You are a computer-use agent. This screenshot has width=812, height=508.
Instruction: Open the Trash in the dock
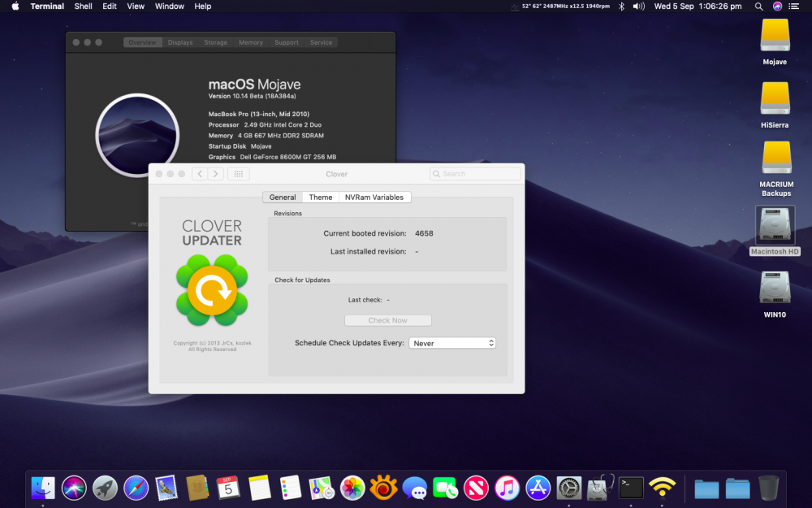[x=768, y=488]
